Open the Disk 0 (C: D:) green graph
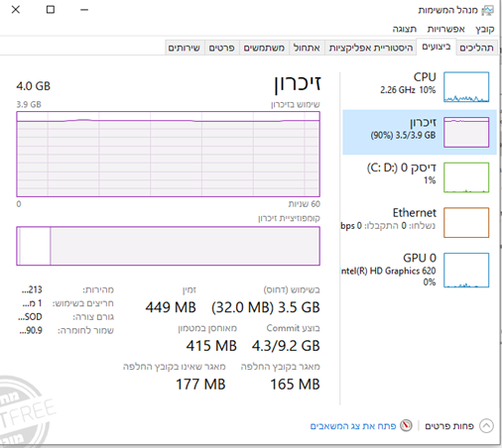The image size is (502, 448). click(466, 177)
